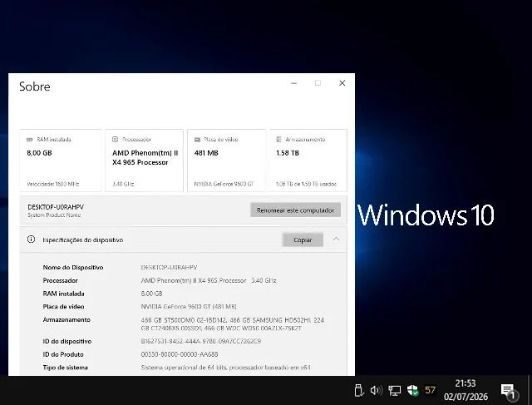Click the Tipo de sistema value text
532x405 pixels.
(225, 368)
